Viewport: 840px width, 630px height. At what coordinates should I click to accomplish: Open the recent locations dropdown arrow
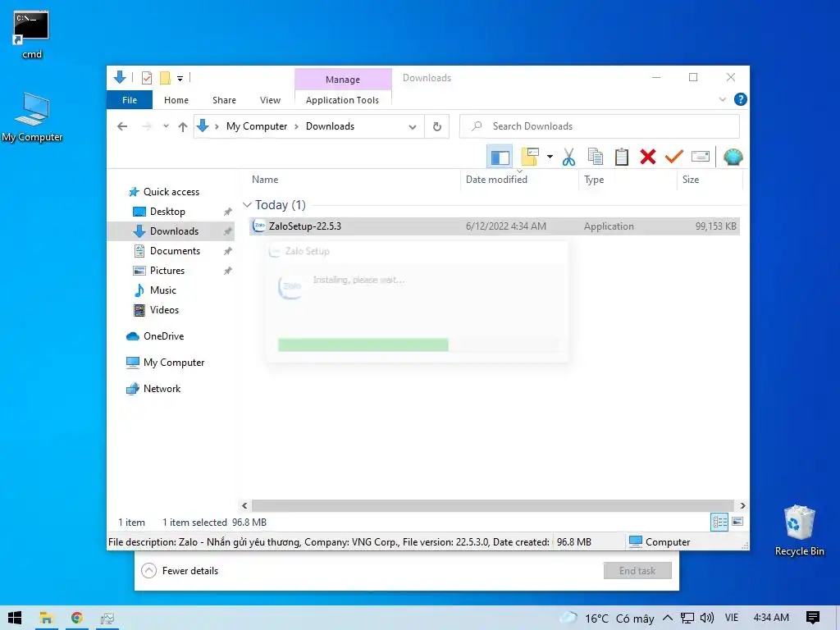point(166,126)
